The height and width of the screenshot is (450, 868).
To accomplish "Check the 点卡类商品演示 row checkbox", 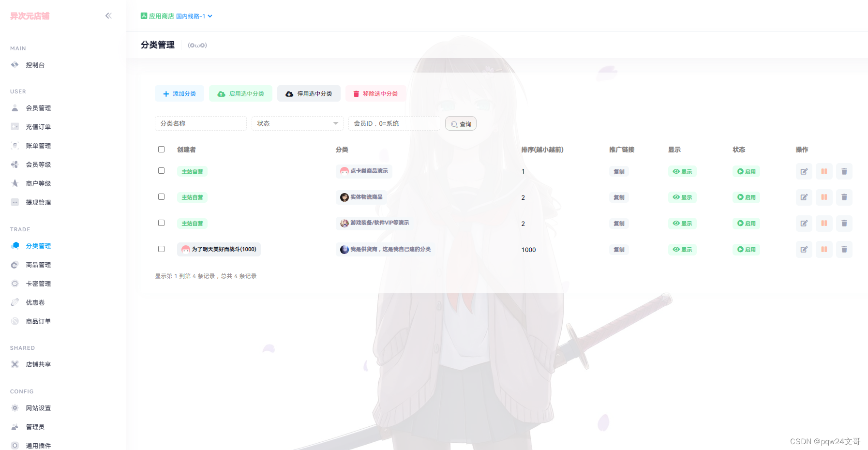I will pos(161,170).
